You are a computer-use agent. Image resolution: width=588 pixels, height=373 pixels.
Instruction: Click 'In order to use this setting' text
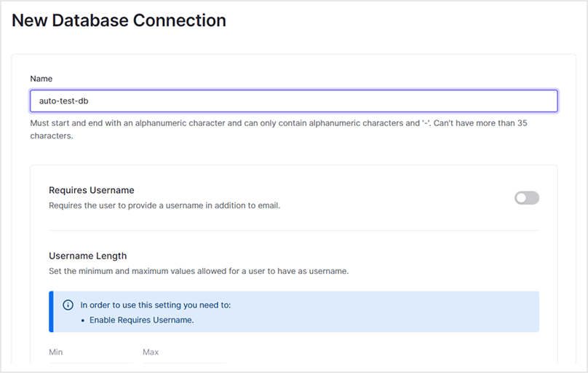coord(155,305)
